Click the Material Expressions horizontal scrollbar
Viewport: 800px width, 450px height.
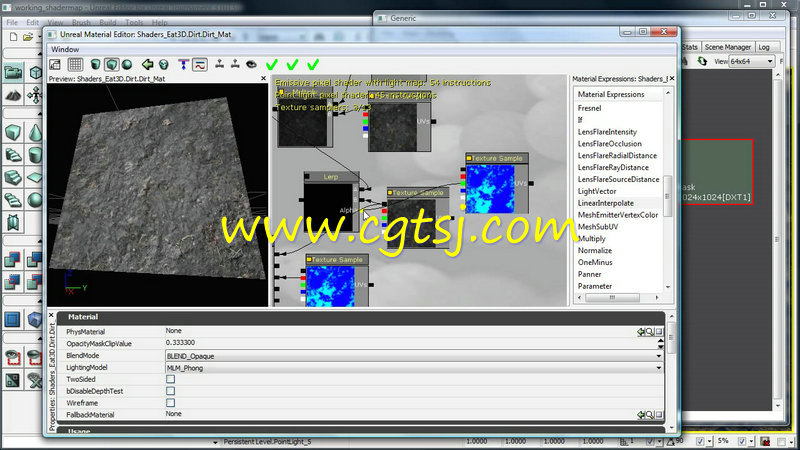[x=618, y=297]
